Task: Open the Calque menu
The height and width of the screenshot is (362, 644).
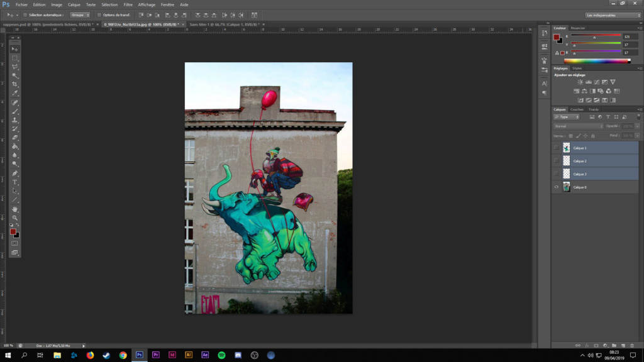Action: [x=74, y=5]
